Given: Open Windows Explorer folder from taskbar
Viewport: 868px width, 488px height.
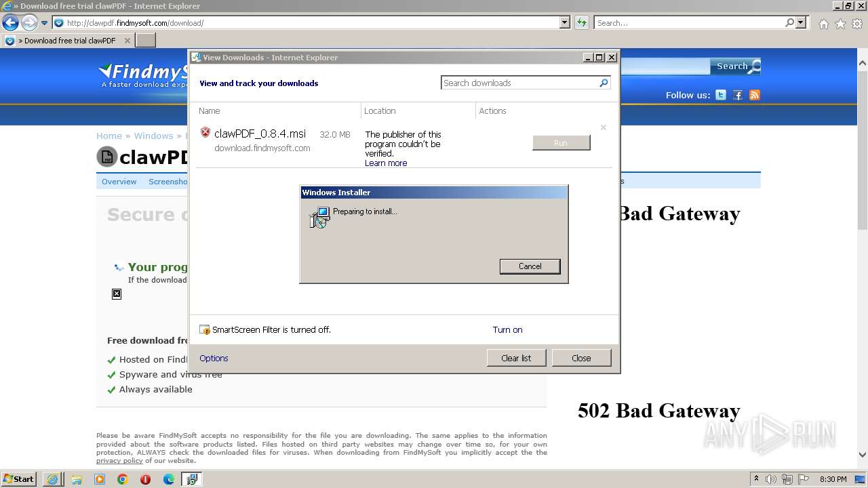Looking at the screenshot, I should point(77,479).
